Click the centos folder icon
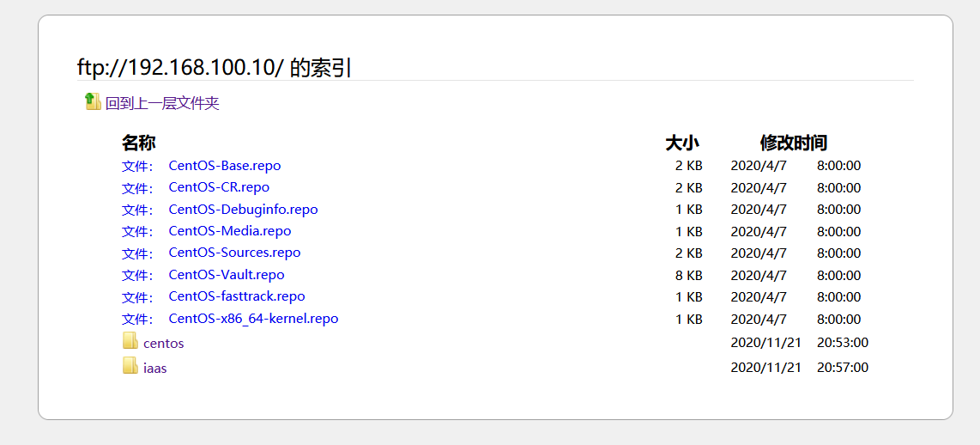 point(130,341)
